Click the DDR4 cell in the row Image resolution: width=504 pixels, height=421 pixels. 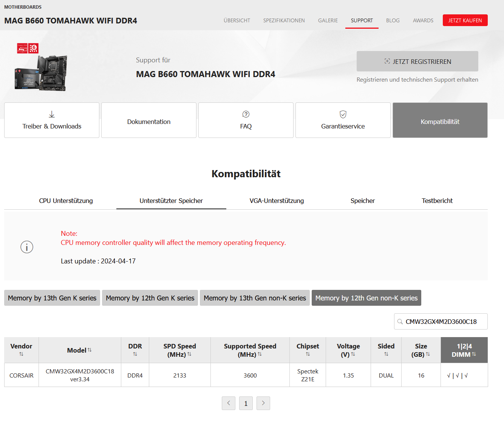[135, 375]
